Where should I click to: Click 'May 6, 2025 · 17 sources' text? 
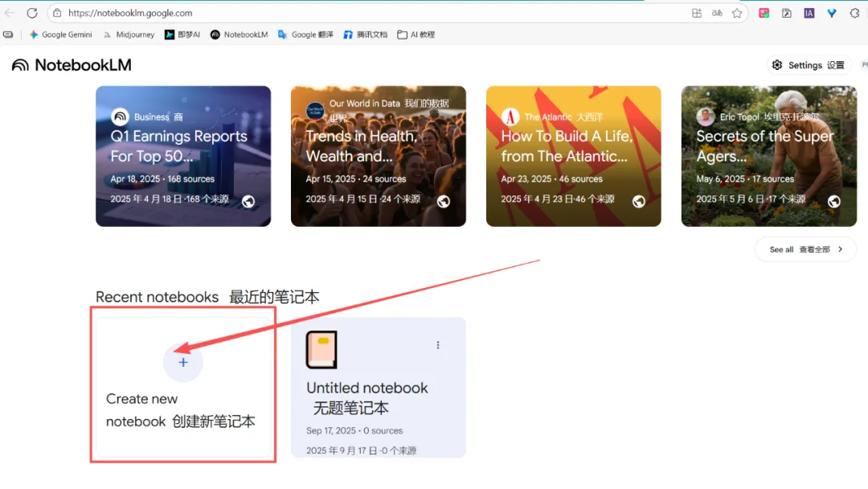click(745, 179)
